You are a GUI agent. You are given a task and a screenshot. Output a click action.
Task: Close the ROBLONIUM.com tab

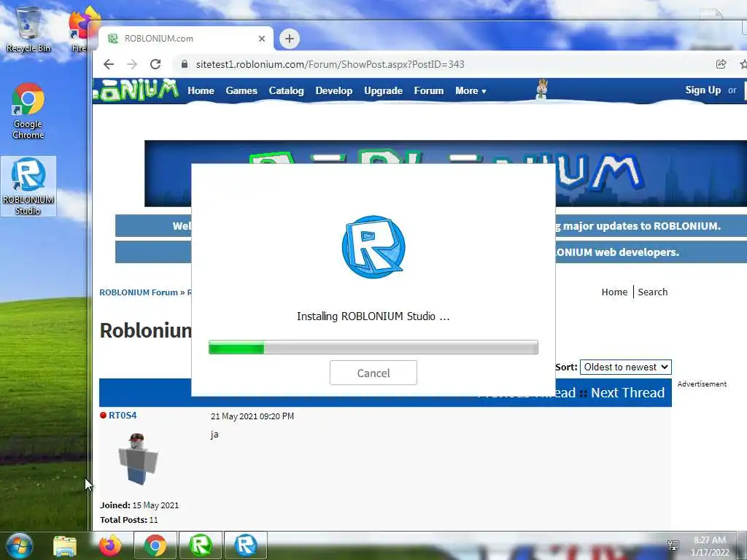point(262,39)
